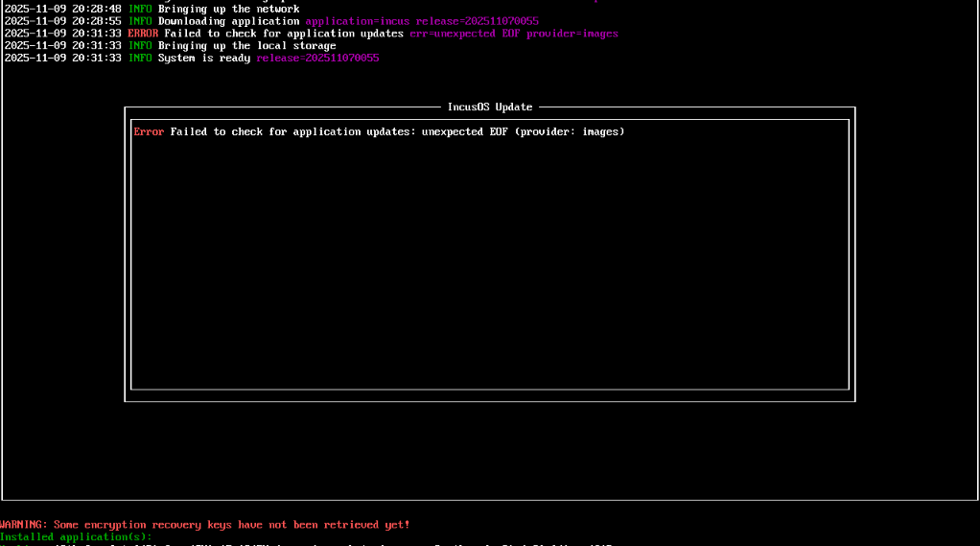The height and width of the screenshot is (546, 980).
Task: Click the red "Error" label in the dialog
Action: coord(149,131)
